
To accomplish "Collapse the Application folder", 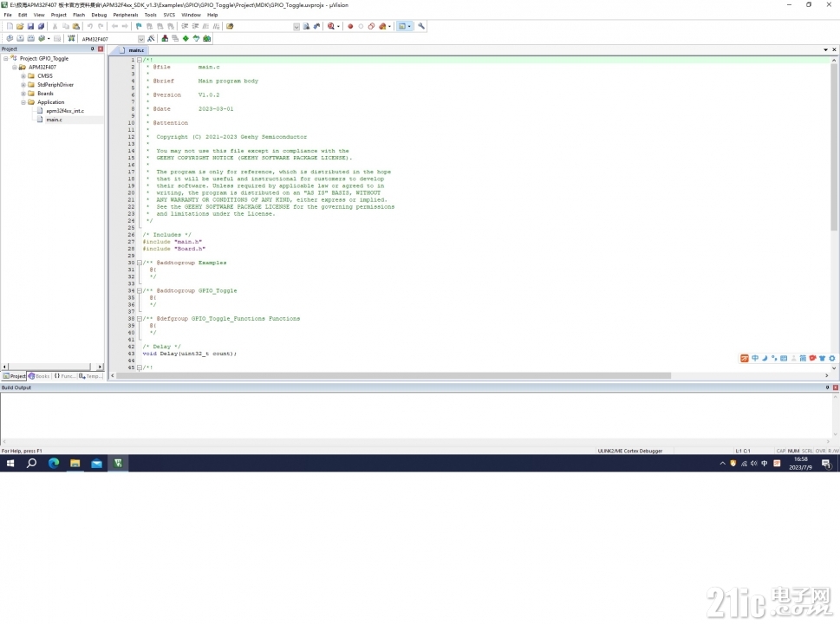I will 23,102.
